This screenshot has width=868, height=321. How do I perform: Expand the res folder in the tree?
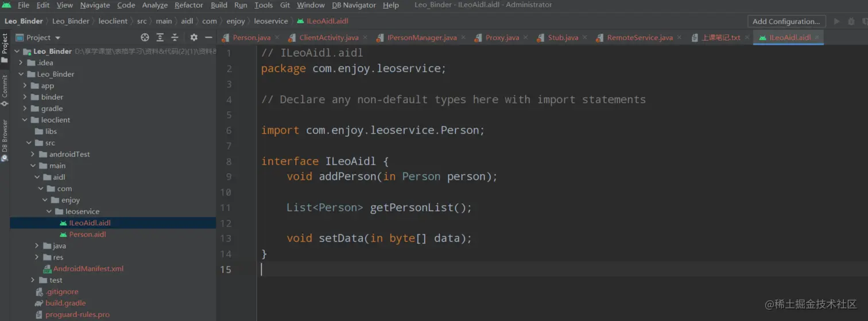[x=37, y=257]
